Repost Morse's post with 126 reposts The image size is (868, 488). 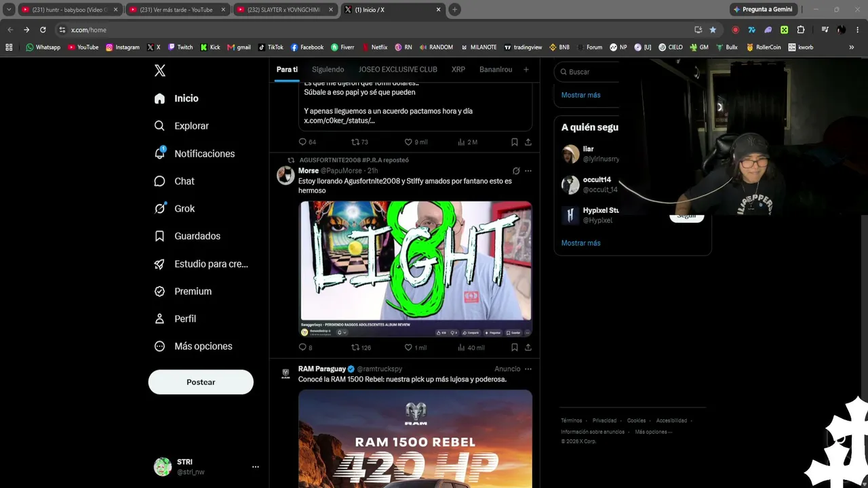361,348
